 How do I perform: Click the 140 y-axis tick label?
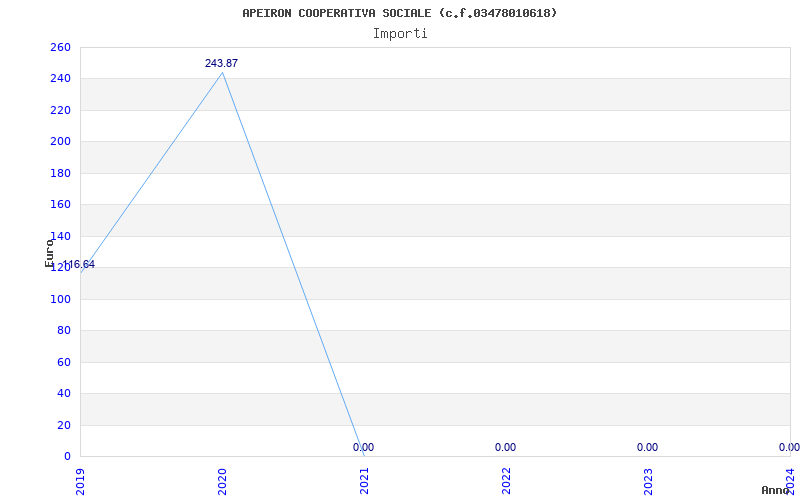point(60,236)
